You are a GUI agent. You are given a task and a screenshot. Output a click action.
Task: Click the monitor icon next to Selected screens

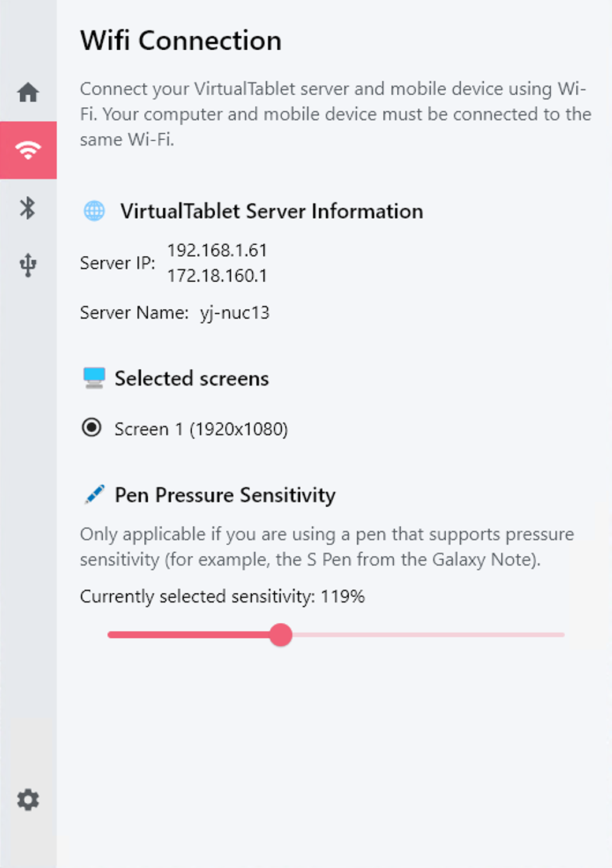tap(95, 377)
